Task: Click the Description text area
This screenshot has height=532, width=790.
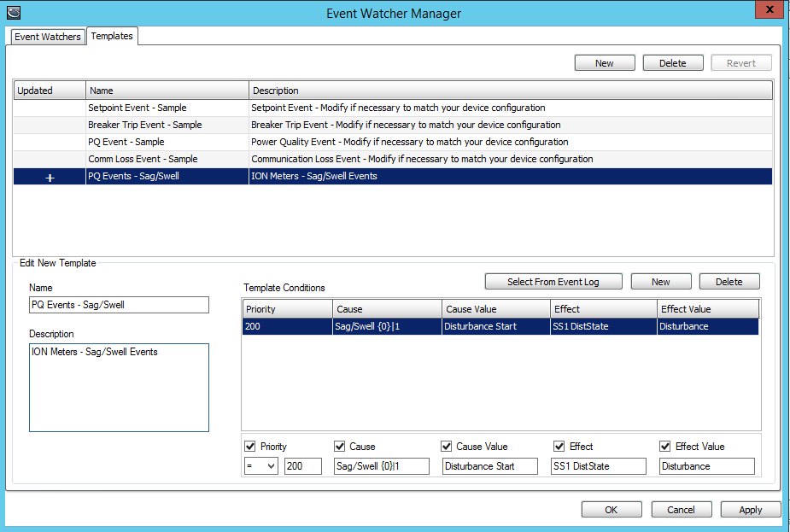Action: [119, 388]
